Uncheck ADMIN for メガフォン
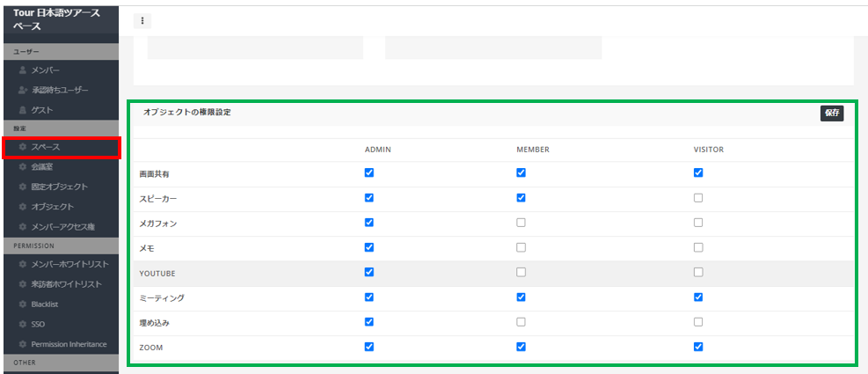The height and width of the screenshot is (374, 868). point(369,223)
